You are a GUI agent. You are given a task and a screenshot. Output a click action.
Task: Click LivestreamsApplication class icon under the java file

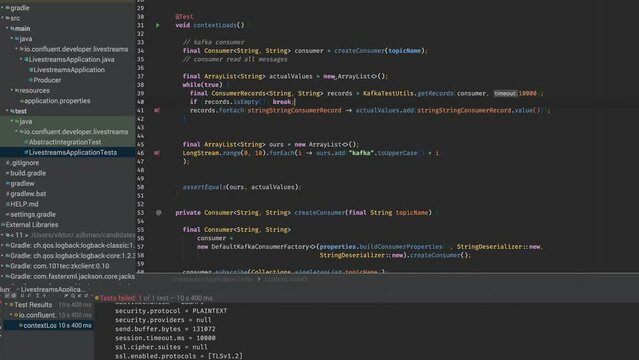[31, 70]
